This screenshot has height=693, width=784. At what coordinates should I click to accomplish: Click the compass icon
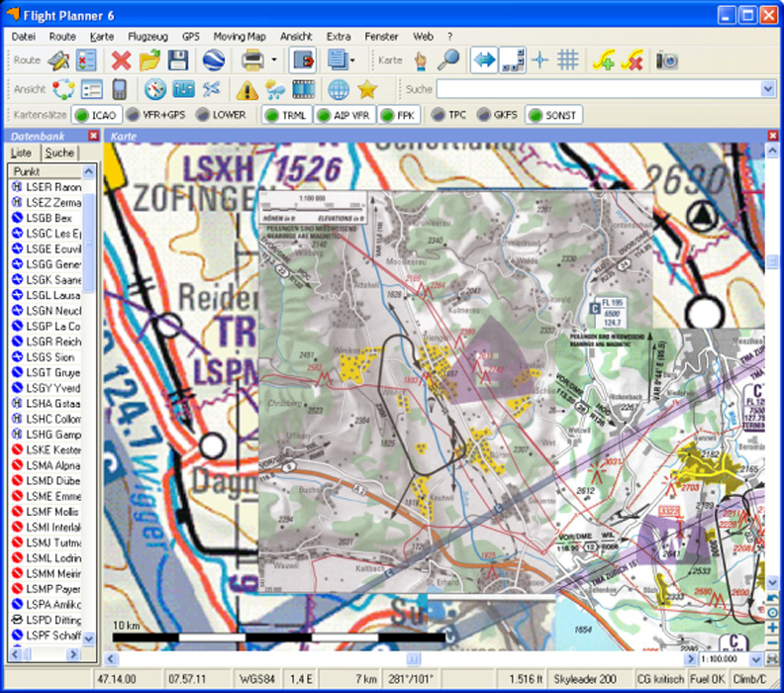tap(155, 89)
